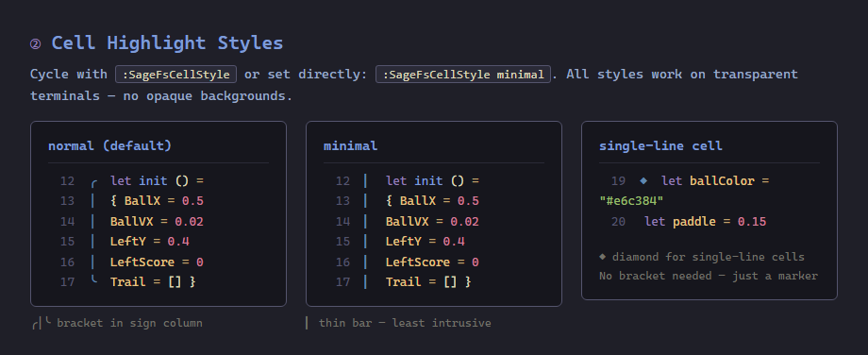The width and height of the screenshot is (868, 355).
Task: Click 'LeftScore = 0' in the minimal card
Action: 432,262
